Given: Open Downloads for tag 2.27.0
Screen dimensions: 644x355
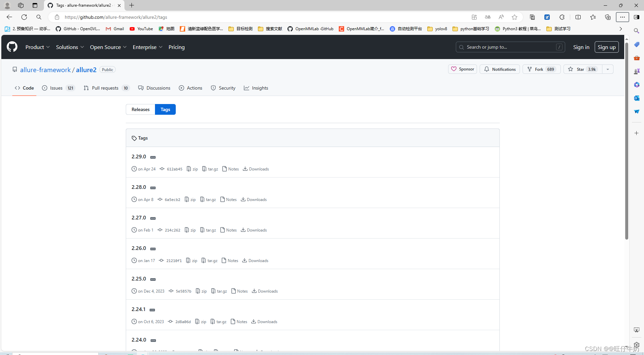Looking at the screenshot, I should [x=254, y=230].
